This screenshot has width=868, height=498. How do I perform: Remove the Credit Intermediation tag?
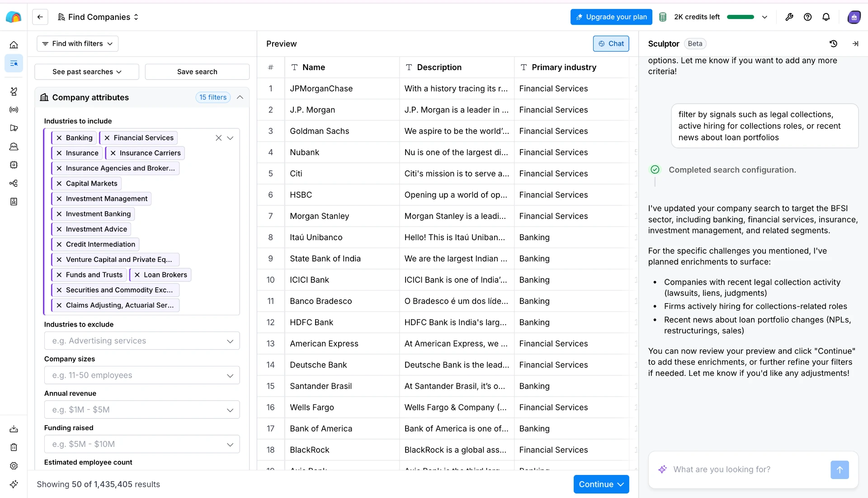click(59, 245)
